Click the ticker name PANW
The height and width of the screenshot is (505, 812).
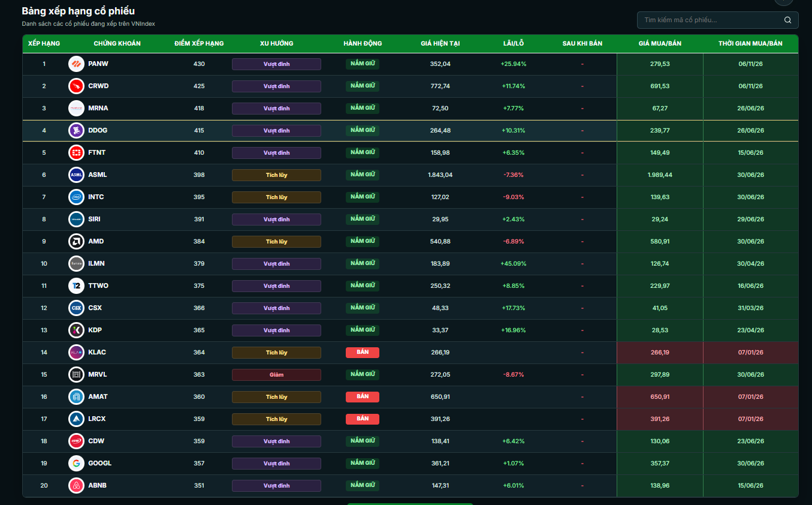click(x=98, y=64)
